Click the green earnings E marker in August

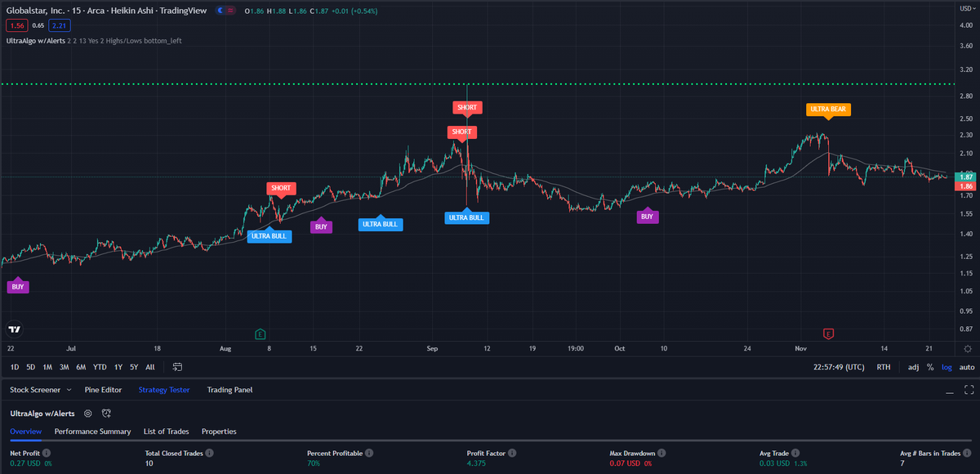[x=260, y=333]
